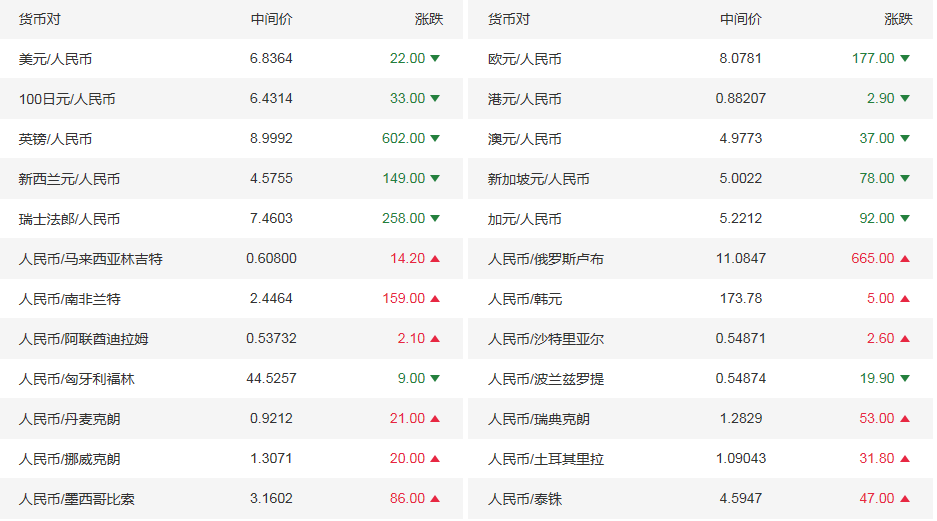The height and width of the screenshot is (521, 937).
Task: Click the green down arrow for 欧元/人民币
Action: pos(905,59)
